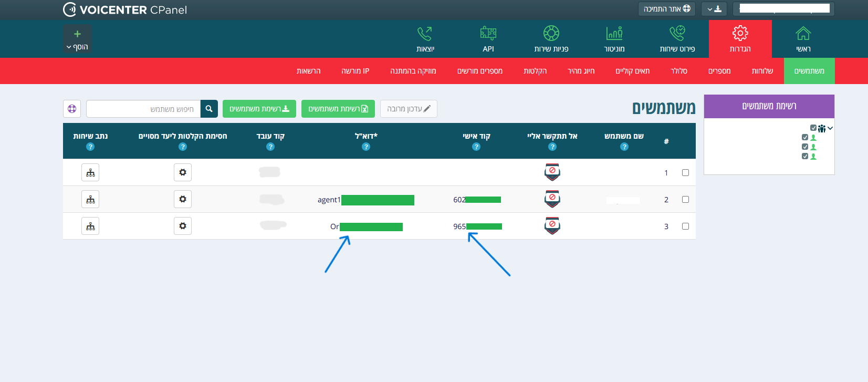Switch to the מספרים tab

click(719, 71)
